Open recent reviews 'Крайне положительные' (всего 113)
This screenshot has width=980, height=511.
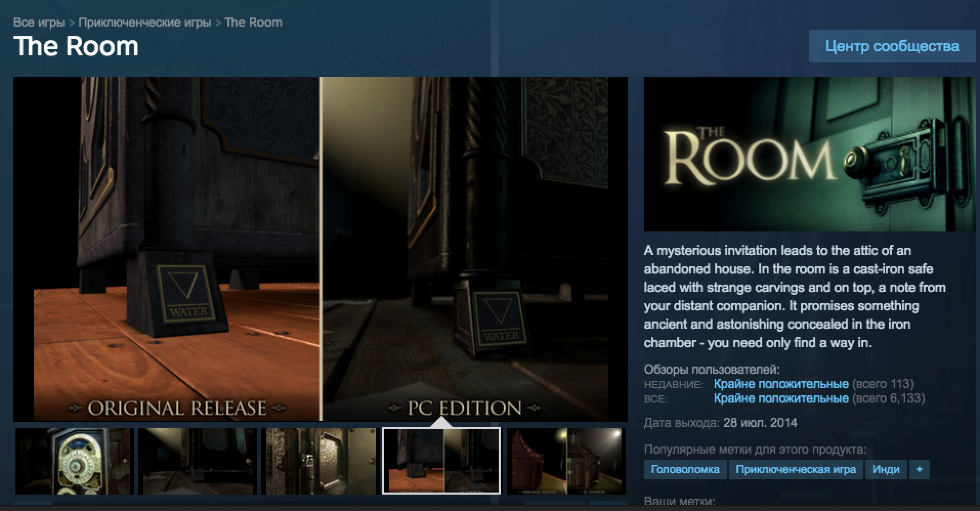(781, 384)
